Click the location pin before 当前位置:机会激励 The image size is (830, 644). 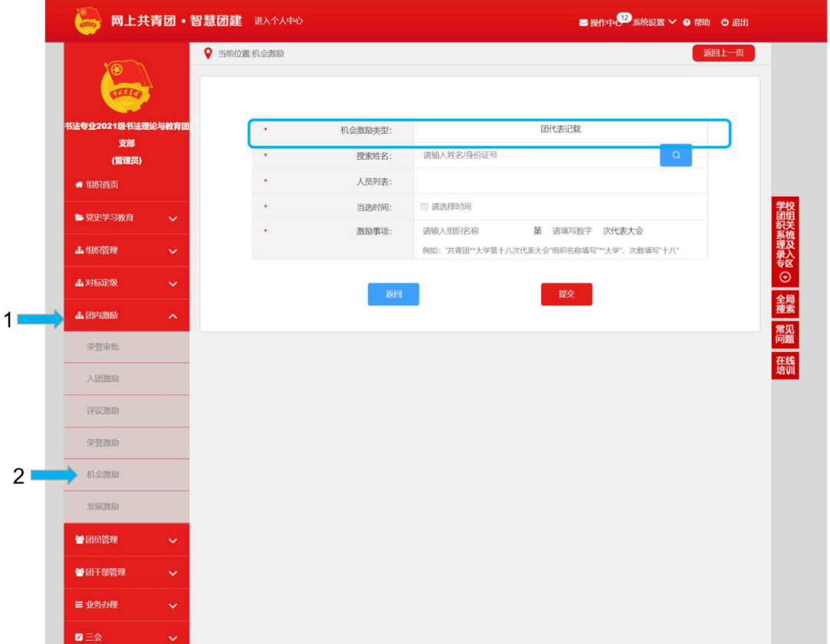pyautogui.click(x=207, y=53)
